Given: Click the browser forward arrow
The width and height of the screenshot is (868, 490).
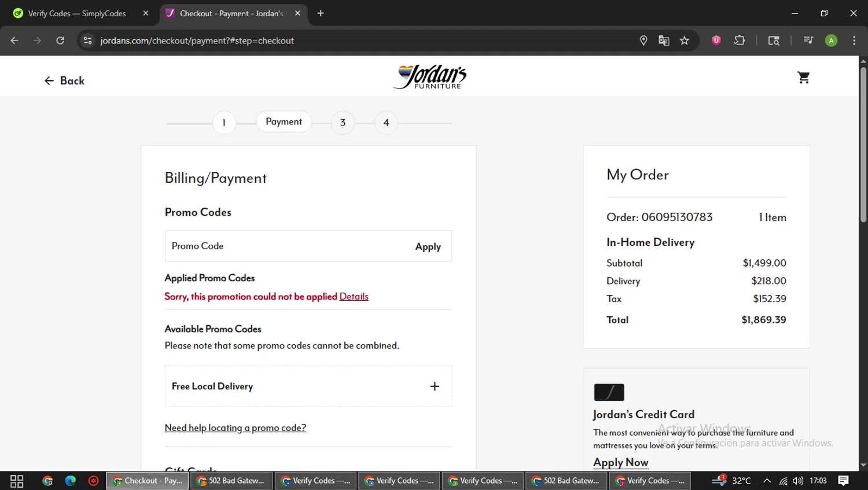Looking at the screenshot, I should coord(37,40).
